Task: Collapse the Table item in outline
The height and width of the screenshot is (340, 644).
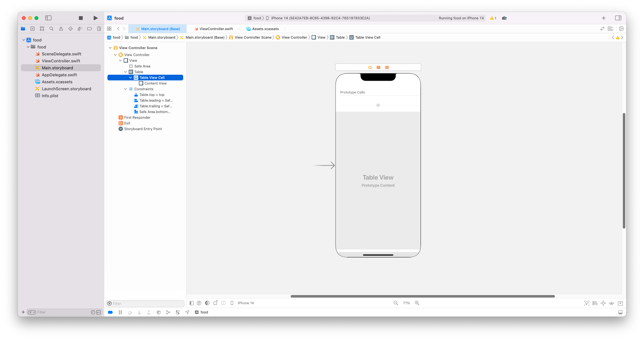Action: (x=126, y=72)
